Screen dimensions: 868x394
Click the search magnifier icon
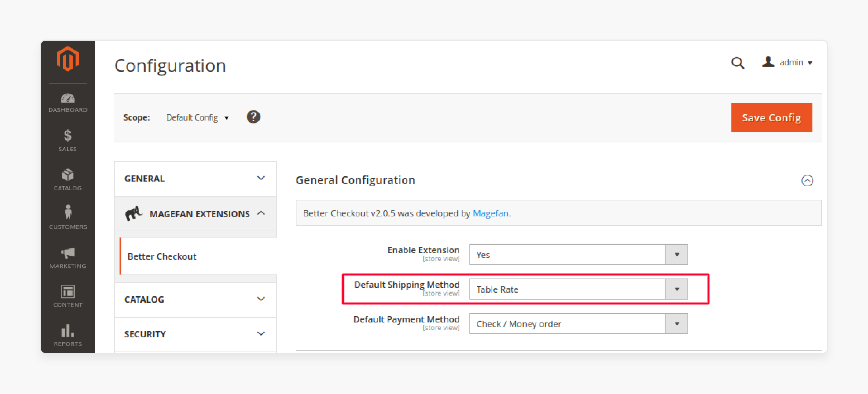(738, 63)
